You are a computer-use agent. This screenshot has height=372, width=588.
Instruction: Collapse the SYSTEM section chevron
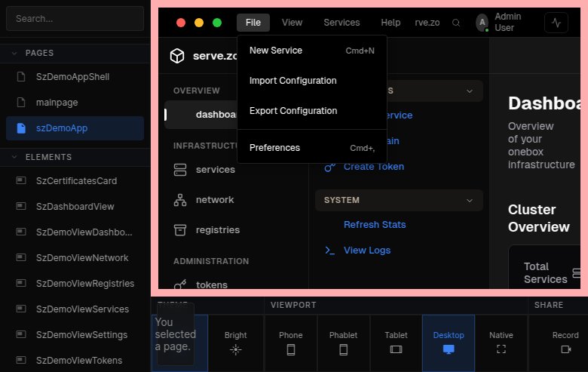click(x=470, y=200)
